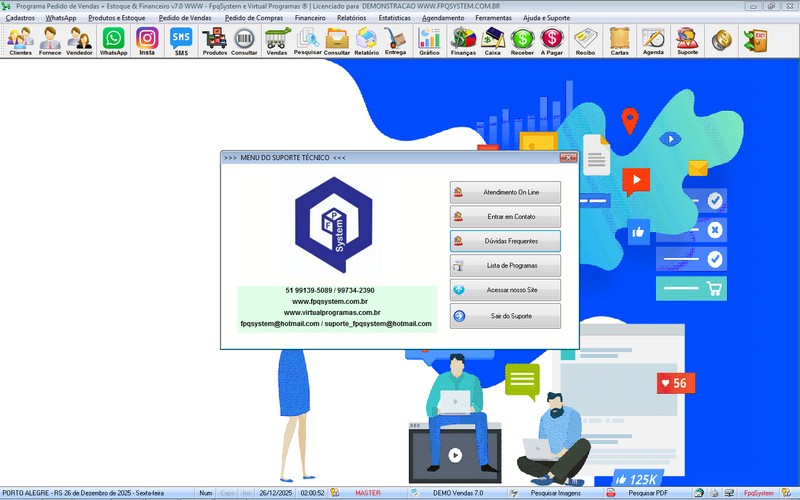The image size is (800, 500).
Task: Click the Atendimento On Line button
Action: coord(505,192)
